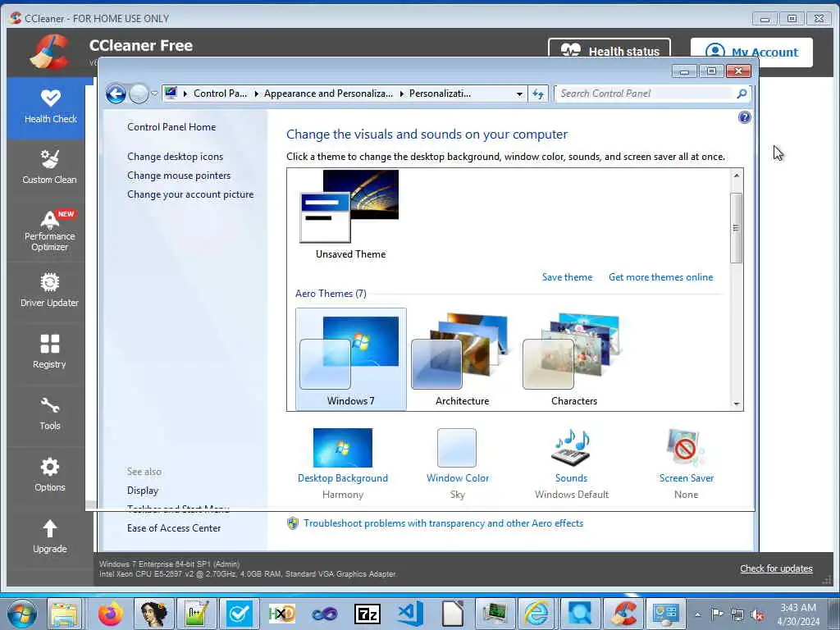840x630 pixels.
Task: Open CCleaner My Account button
Action: 751,52
